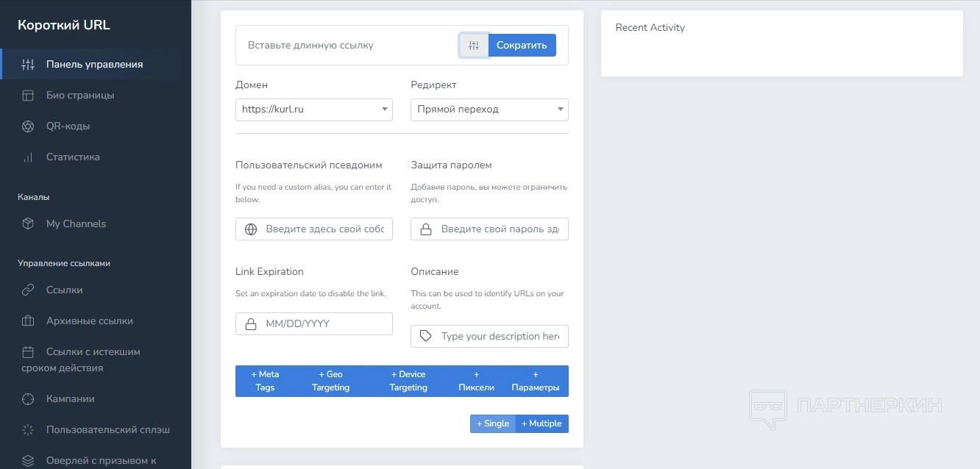Expand the + Geo Targeting section
Screen dimensions: 980x469
[x=330, y=381]
